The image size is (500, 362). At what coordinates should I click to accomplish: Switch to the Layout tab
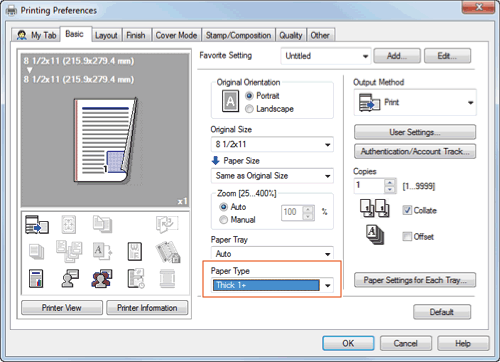(x=106, y=35)
